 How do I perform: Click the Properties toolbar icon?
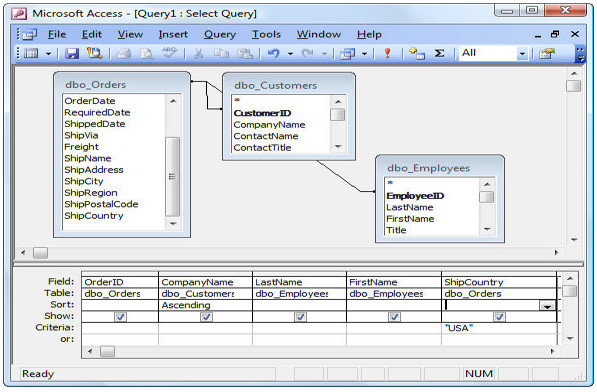[547, 54]
